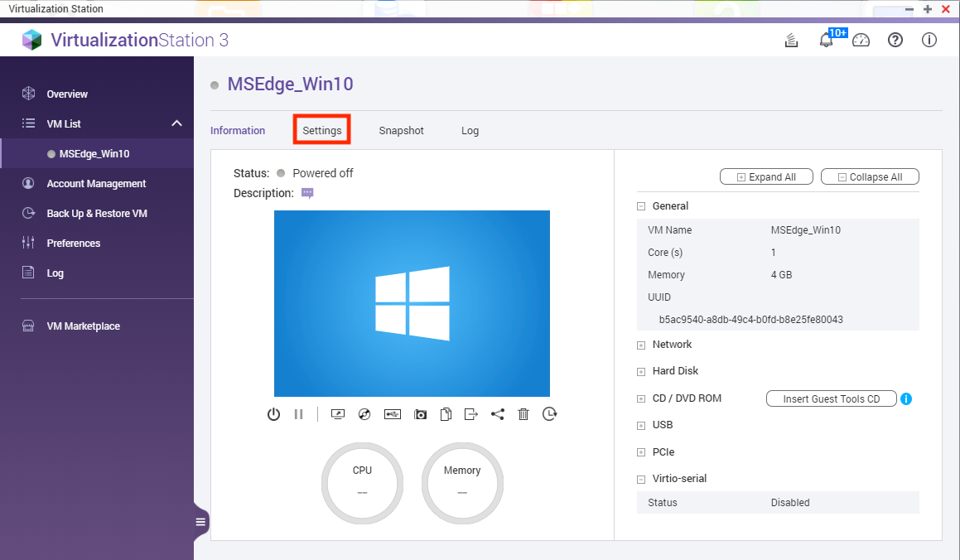Click the share VM icon
960x560 pixels.
click(497, 414)
